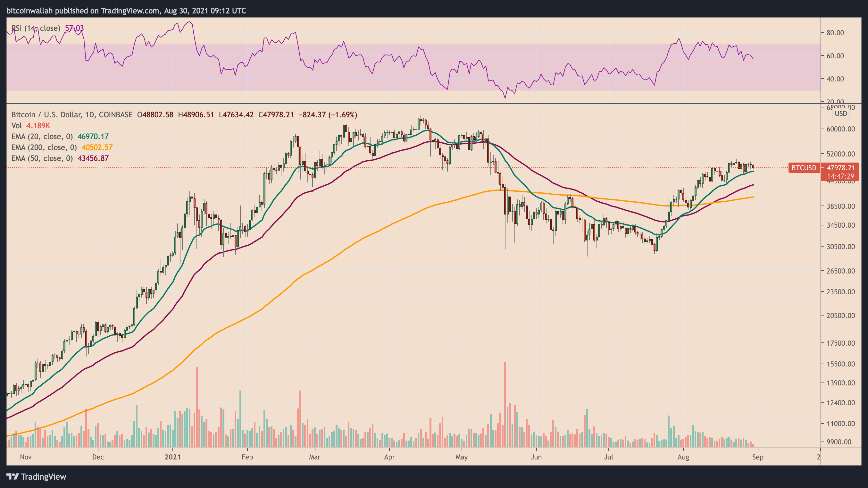Click the Aug marker on the time axis
The height and width of the screenshot is (488, 868).
tap(683, 457)
